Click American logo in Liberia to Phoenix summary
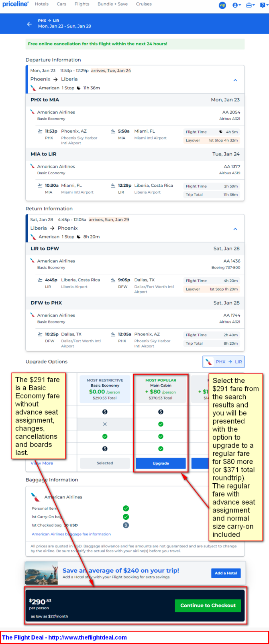This screenshot has height=644, width=269. tap(33, 236)
